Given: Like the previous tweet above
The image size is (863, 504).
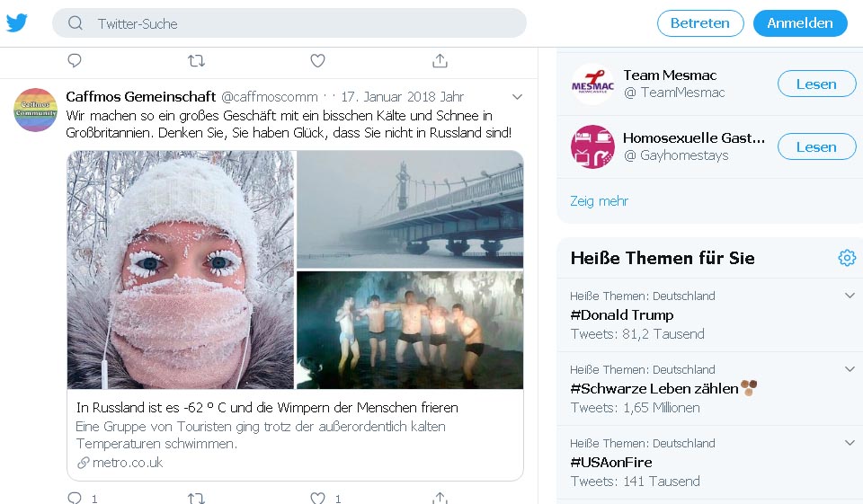Looking at the screenshot, I should coord(317,60).
